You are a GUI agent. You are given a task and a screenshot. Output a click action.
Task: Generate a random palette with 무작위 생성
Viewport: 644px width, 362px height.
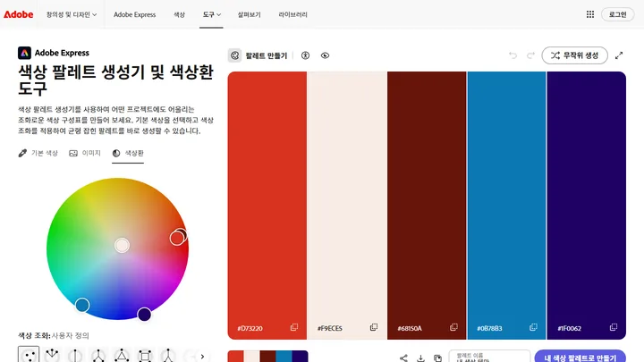point(574,55)
